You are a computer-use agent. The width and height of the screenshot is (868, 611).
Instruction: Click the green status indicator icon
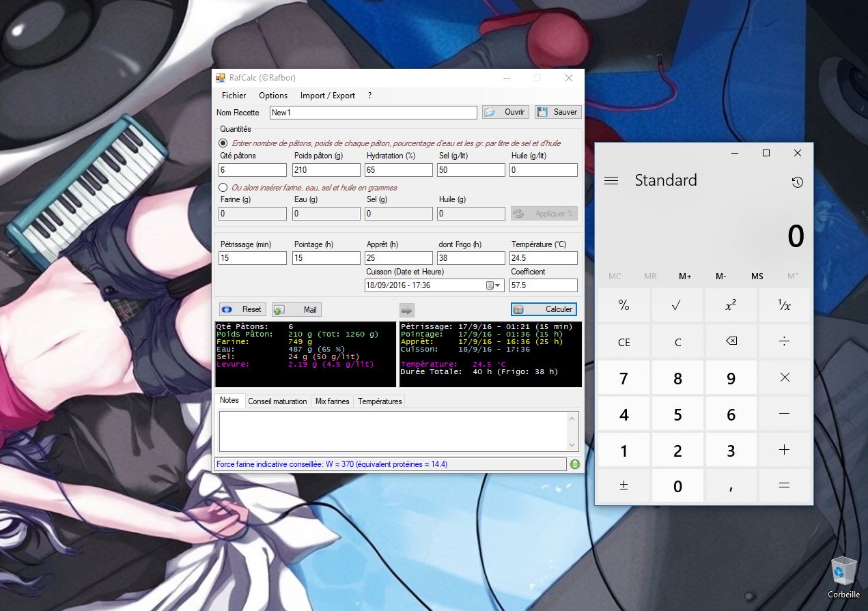point(575,464)
